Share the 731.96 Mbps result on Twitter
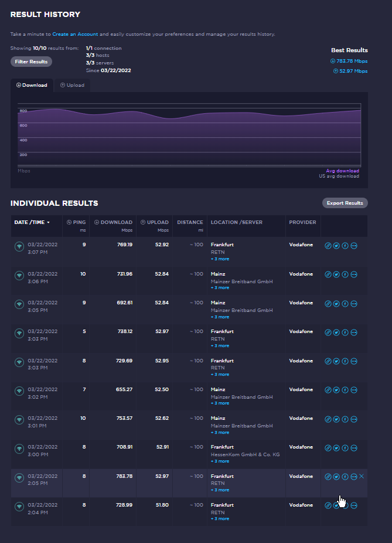 (336, 274)
